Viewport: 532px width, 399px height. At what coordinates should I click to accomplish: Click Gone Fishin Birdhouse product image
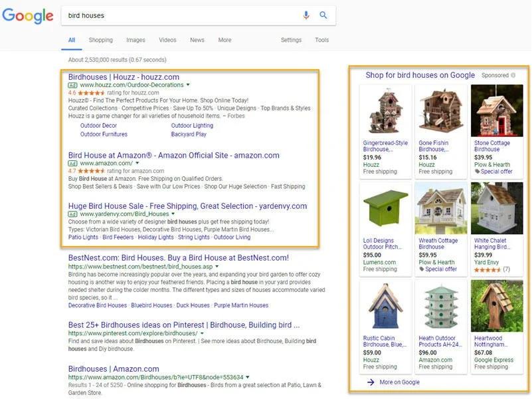point(441,110)
